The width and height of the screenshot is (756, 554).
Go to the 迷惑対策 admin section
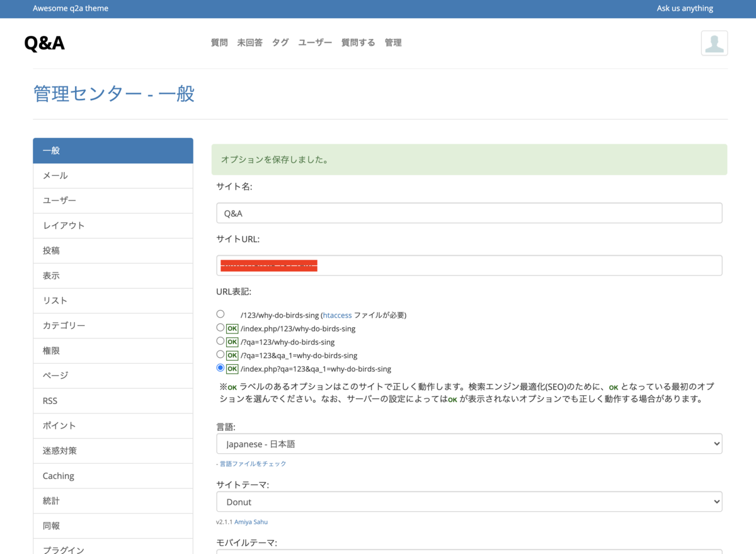113,451
